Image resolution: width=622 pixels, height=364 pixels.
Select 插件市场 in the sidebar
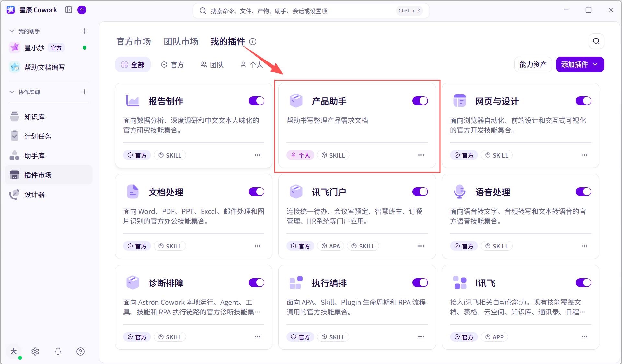click(x=49, y=175)
